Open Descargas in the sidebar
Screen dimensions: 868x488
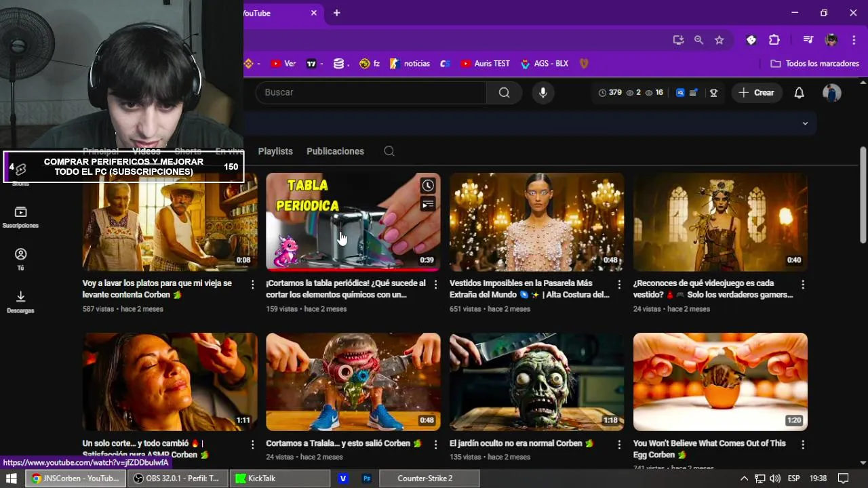pos(20,302)
